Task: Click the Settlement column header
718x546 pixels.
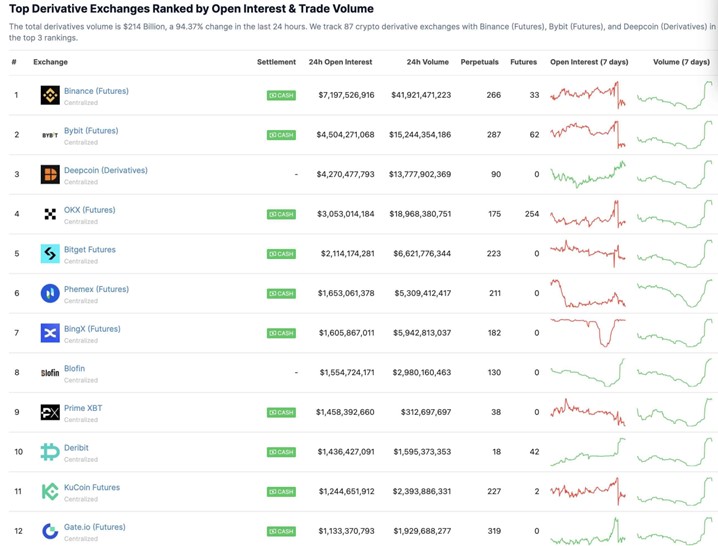Action: pos(276,62)
